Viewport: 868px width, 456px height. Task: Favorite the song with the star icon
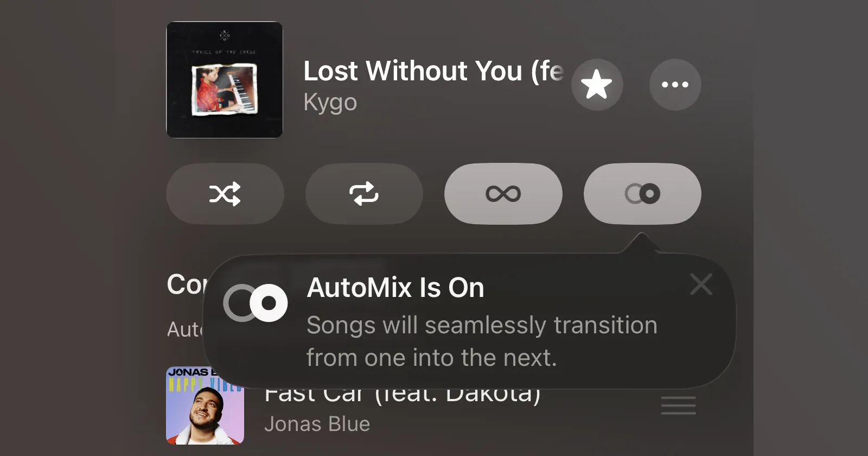click(597, 85)
